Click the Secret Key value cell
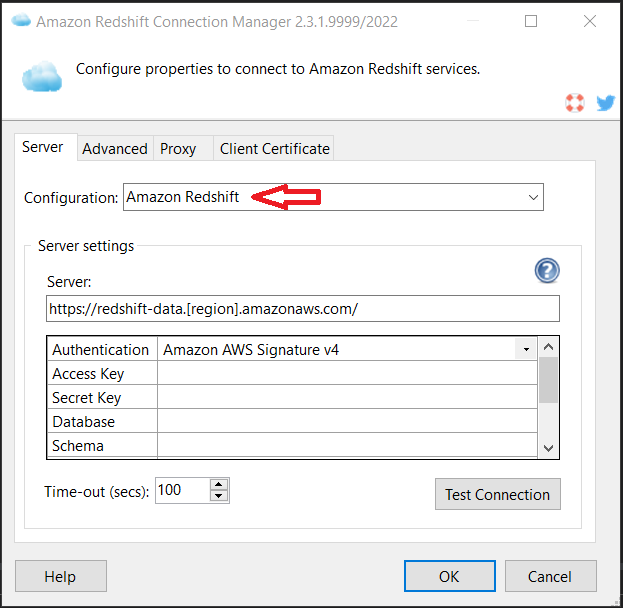Viewport: 623px width, 608px height. pyautogui.click(x=347, y=397)
